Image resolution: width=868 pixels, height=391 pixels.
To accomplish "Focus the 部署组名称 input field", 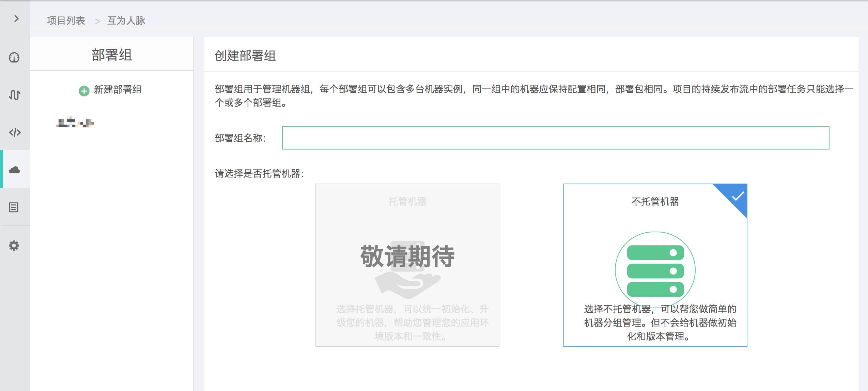I will click(555, 138).
